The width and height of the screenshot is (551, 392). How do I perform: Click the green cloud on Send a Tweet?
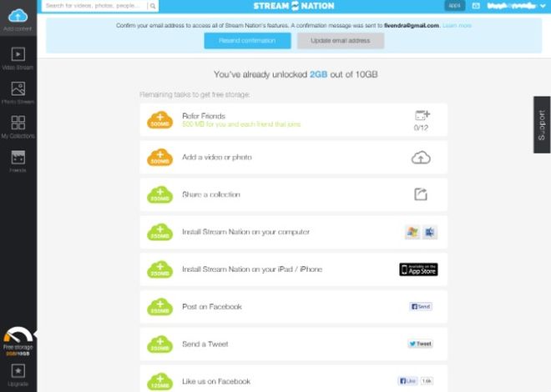click(x=160, y=344)
